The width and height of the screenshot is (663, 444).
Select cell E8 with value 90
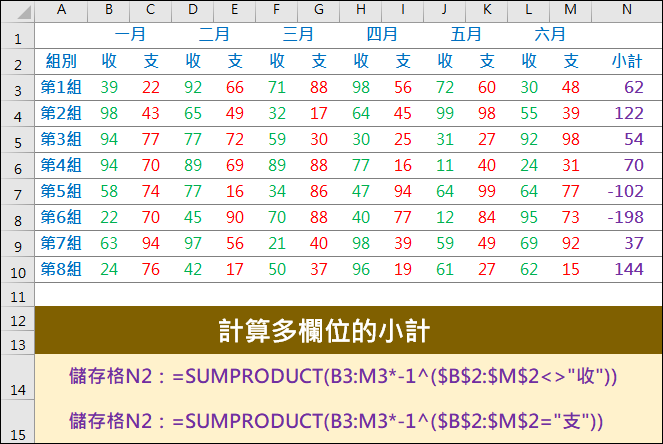click(x=235, y=217)
